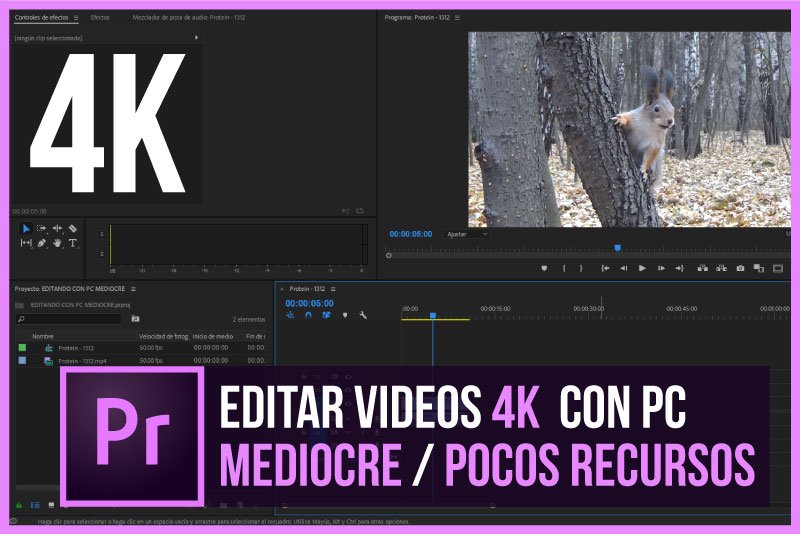Add a marker using timeline marker icon
Image resolution: width=800 pixels, height=534 pixels.
(345, 315)
